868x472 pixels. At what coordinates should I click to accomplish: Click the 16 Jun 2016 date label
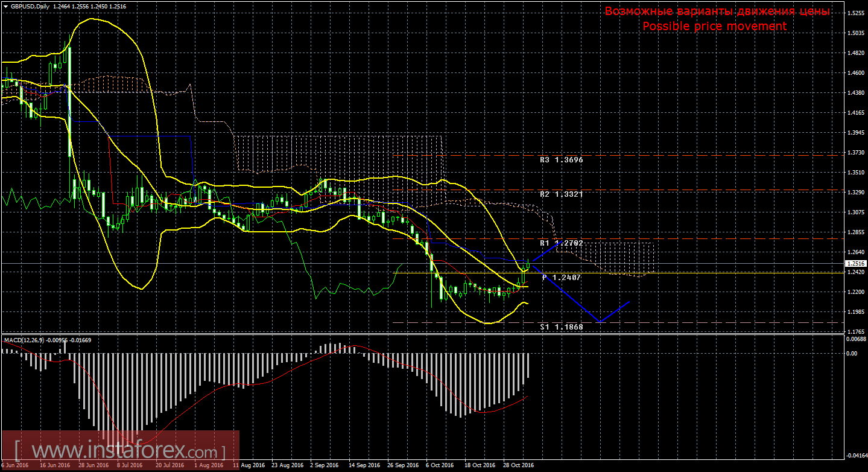click(54, 465)
